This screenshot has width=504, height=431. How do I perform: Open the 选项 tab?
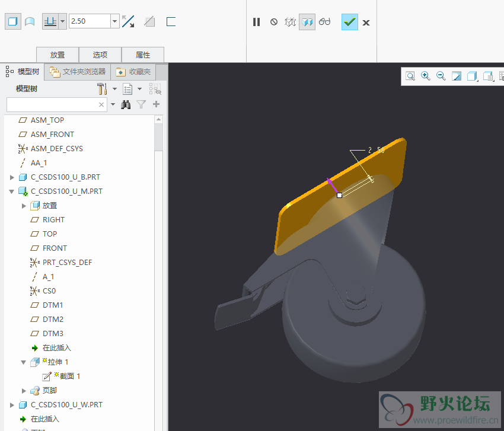[100, 55]
